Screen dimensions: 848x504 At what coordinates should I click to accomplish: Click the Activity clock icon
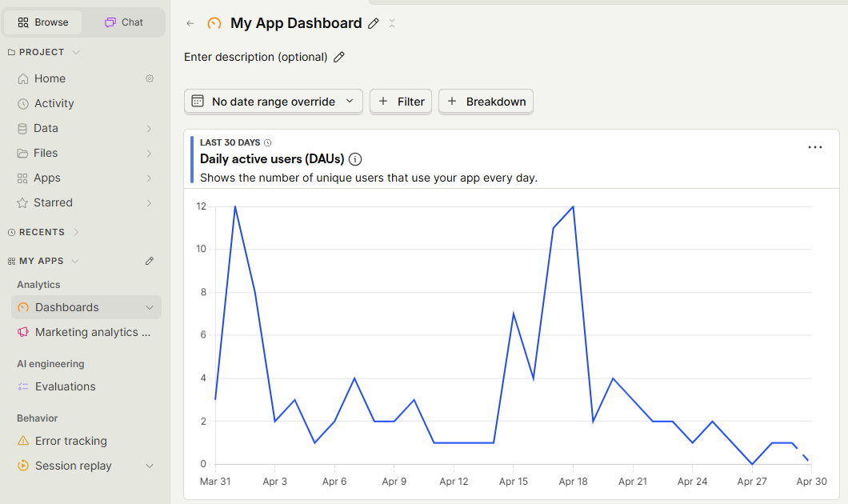click(22, 104)
